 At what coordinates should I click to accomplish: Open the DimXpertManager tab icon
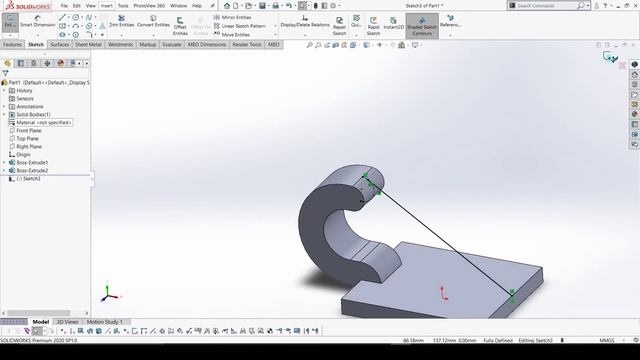click(x=47, y=63)
